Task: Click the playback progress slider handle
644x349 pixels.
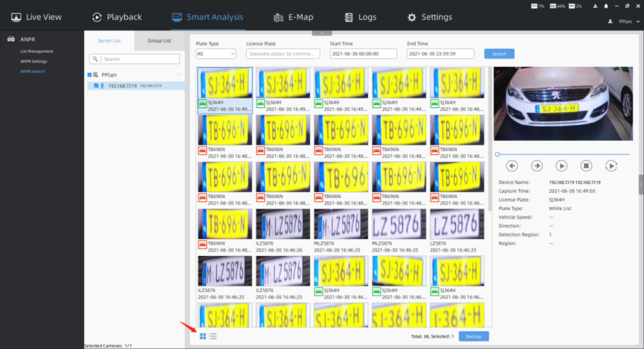Action: point(497,154)
